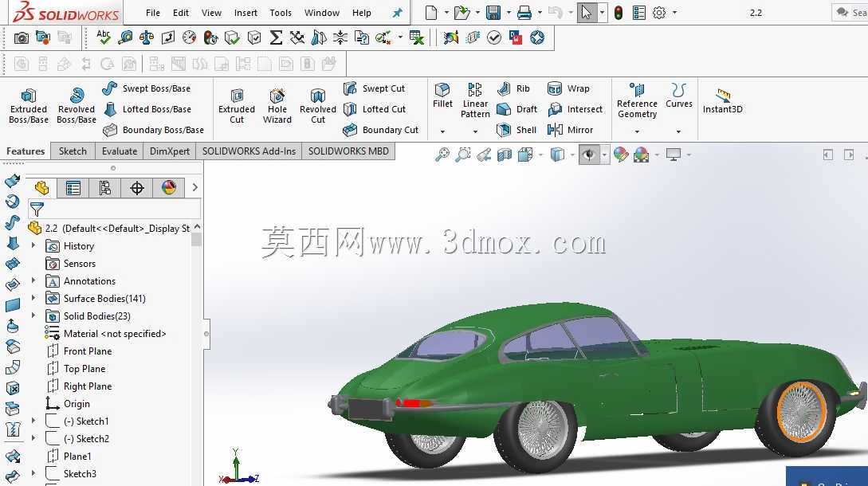Switch to the DimXpert tab

click(x=170, y=151)
